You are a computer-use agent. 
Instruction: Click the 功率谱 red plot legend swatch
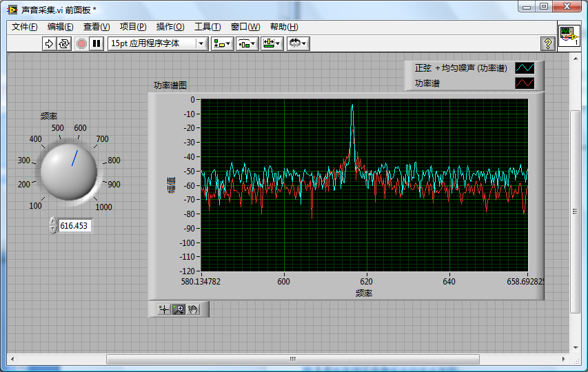pyautogui.click(x=525, y=83)
